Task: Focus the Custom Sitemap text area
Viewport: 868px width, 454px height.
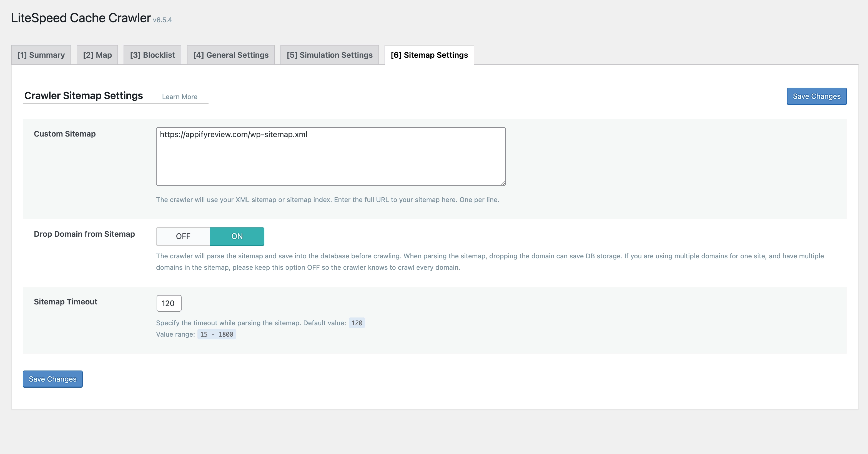Action: pos(331,156)
